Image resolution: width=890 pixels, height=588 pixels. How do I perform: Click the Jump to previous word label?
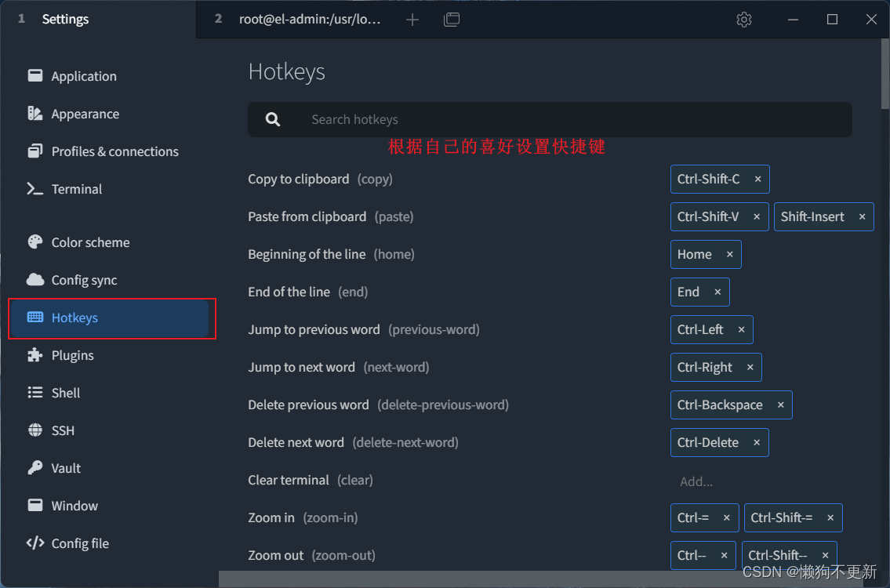314,330
